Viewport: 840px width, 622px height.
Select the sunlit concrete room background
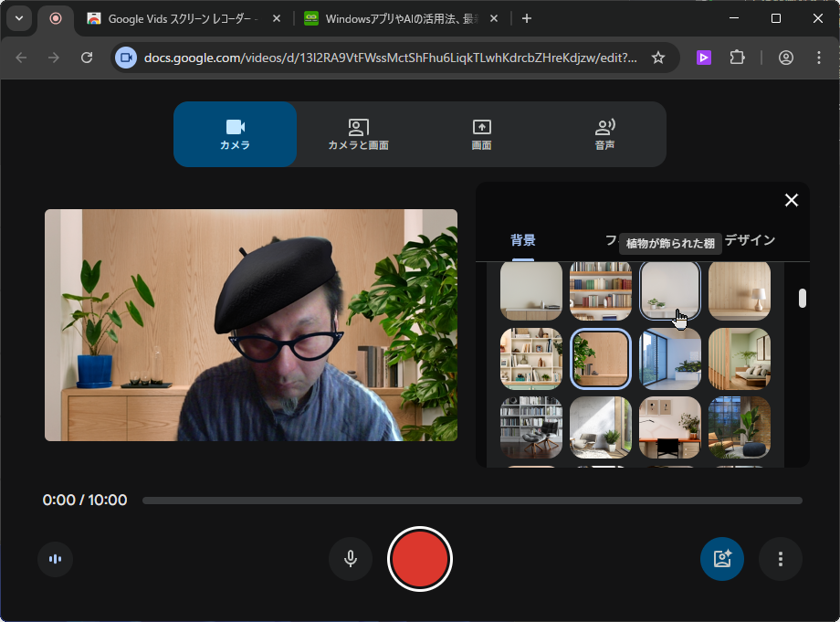(601, 427)
